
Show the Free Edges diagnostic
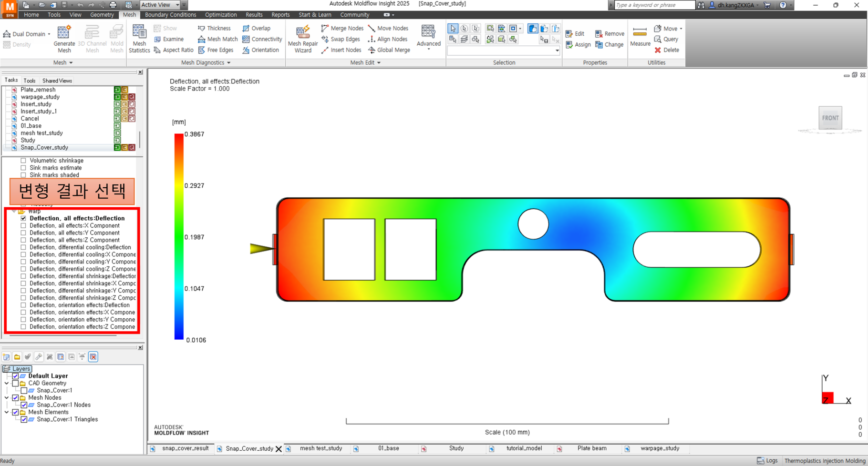pyautogui.click(x=216, y=50)
